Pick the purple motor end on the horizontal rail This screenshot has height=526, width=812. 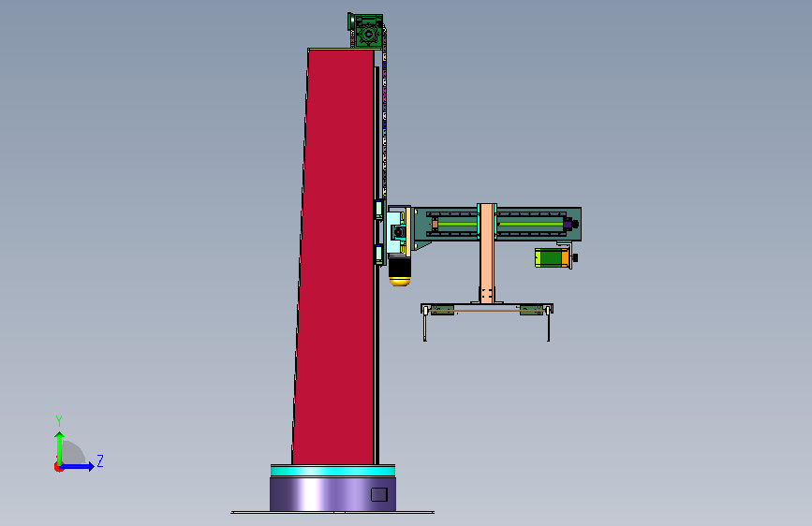pos(568,225)
